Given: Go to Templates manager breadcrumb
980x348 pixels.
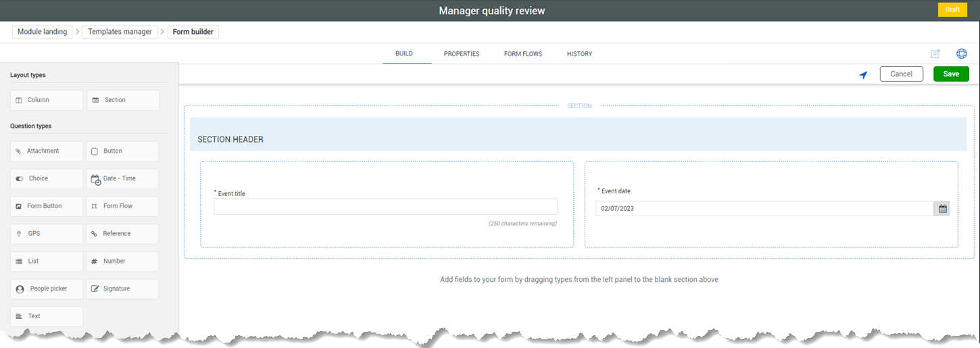Looking at the screenshot, I should point(120,32).
